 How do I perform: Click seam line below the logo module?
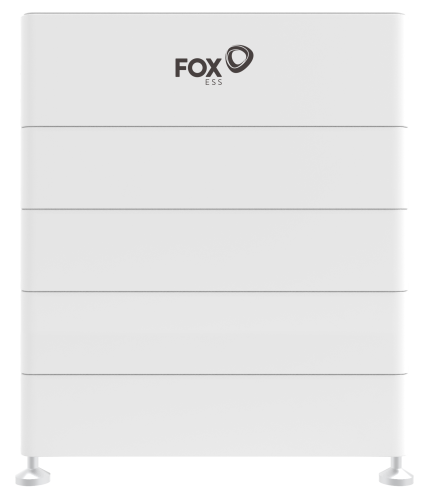[214, 127]
